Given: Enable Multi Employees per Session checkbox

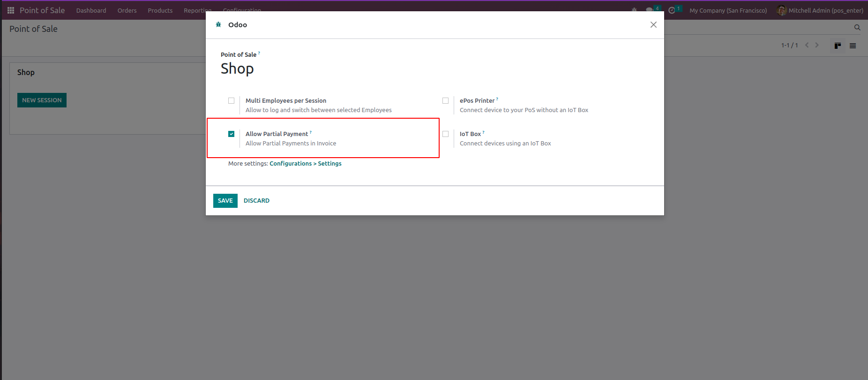Looking at the screenshot, I should tap(231, 100).
